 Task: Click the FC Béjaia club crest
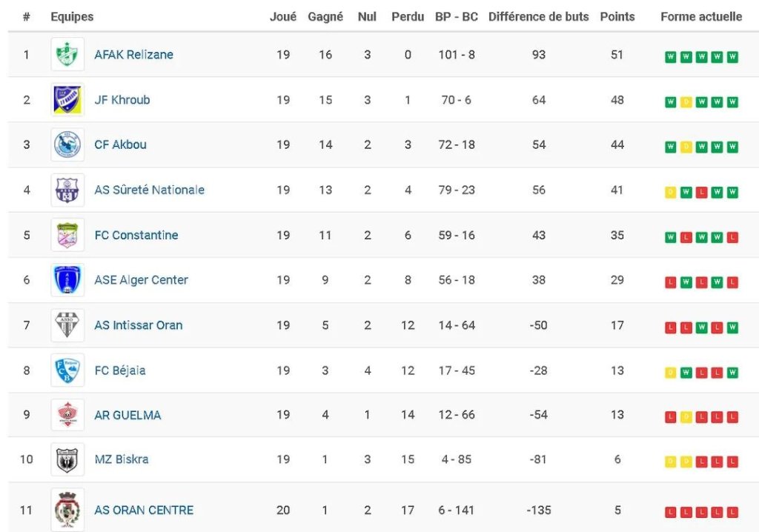(67, 370)
